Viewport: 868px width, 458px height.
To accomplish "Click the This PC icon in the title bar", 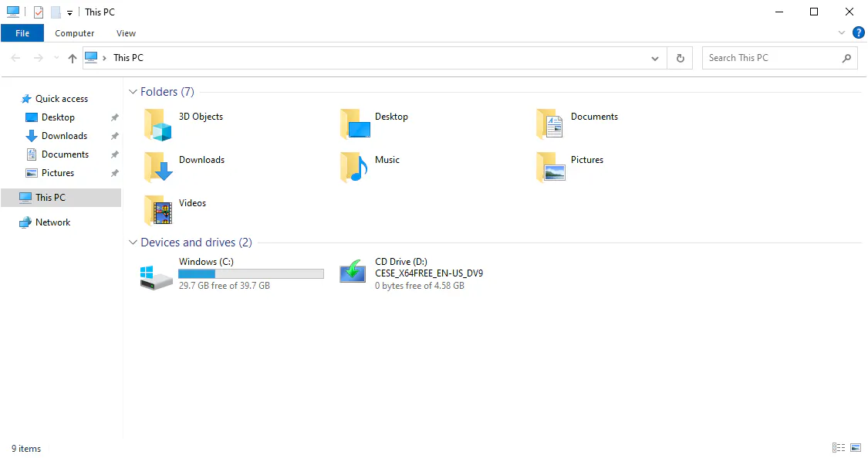I will tap(13, 12).
